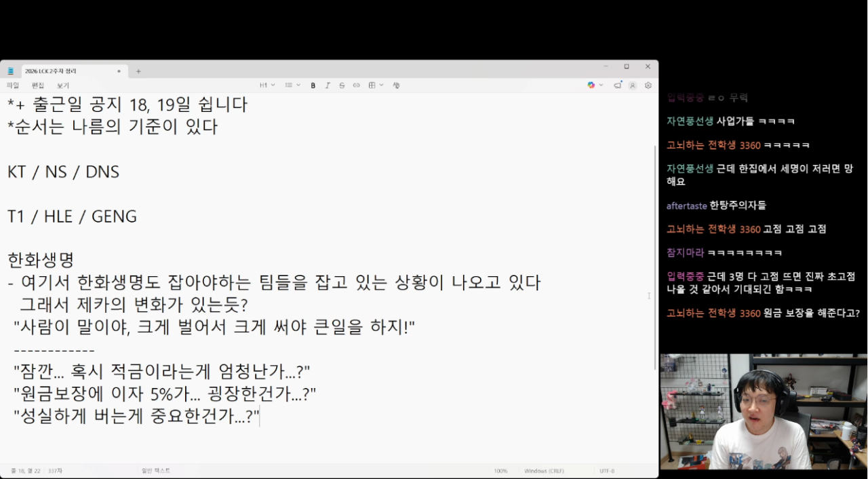
Task: Open the 보기 menu
Action: tap(63, 85)
